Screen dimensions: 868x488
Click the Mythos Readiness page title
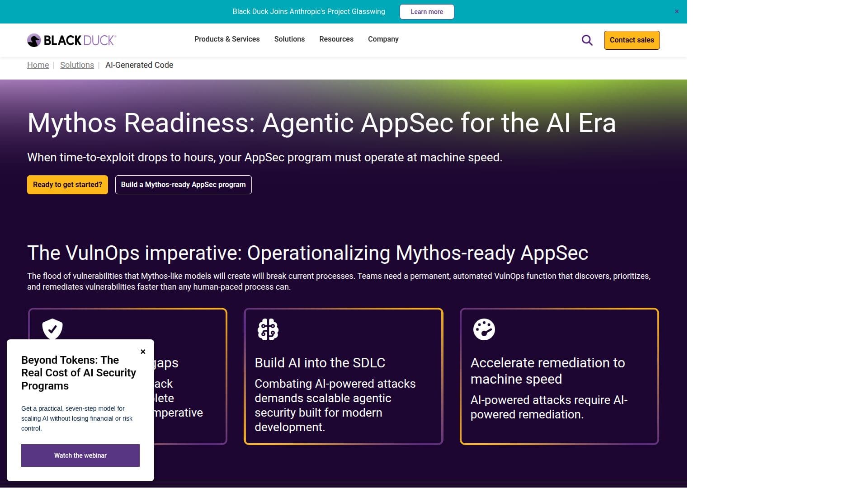321,123
